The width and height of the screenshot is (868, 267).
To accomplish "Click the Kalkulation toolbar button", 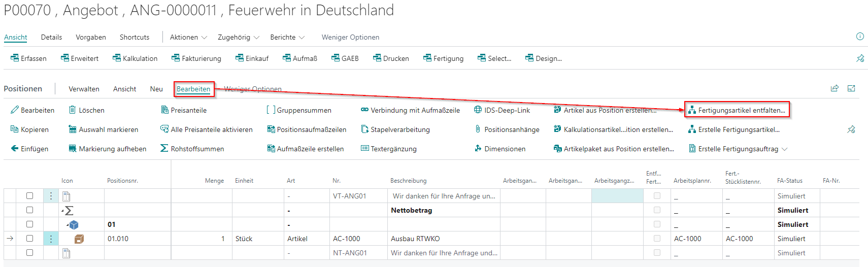I will (135, 58).
